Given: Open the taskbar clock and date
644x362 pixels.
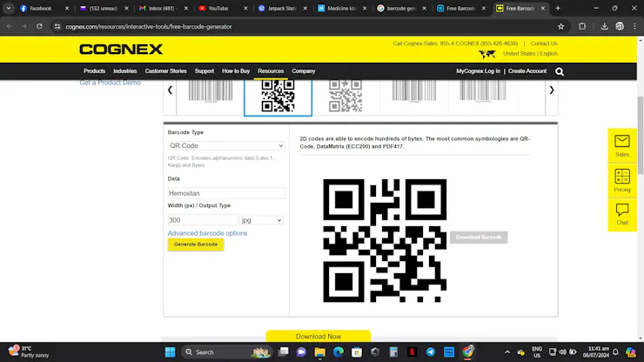Looking at the screenshot, I should [x=596, y=352].
